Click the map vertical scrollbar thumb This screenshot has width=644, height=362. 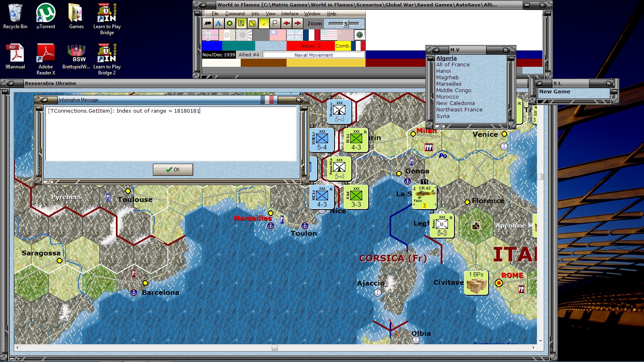(x=540, y=177)
